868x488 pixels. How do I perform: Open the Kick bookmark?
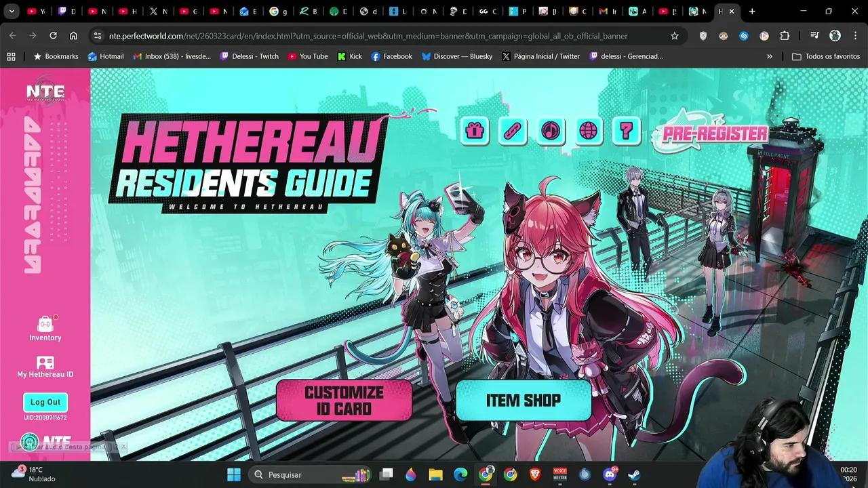[x=350, y=56]
